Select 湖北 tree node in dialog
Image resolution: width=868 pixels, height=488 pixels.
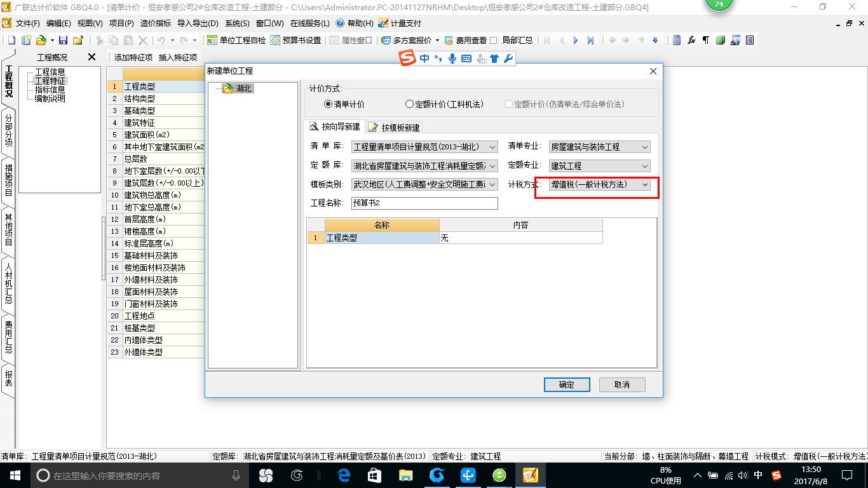[x=244, y=88]
